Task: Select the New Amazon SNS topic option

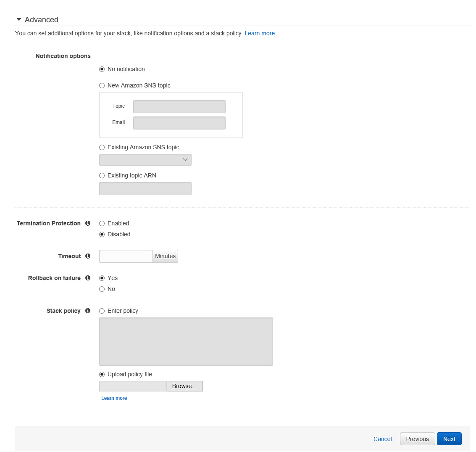Action: (102, 86)
